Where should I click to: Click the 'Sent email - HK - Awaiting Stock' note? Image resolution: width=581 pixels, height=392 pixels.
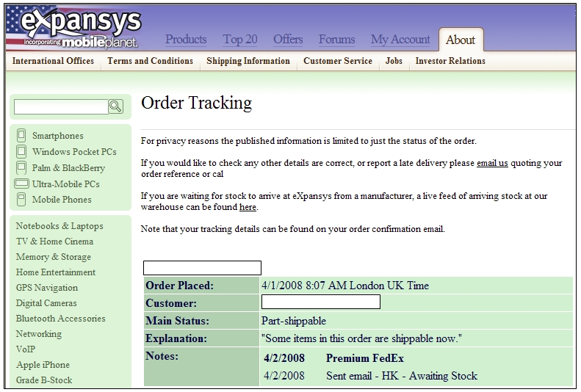(402, 376)
